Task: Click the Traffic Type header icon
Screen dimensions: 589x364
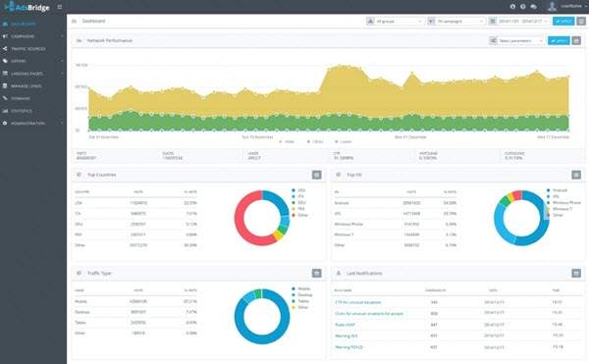Action: coord(79,273)
